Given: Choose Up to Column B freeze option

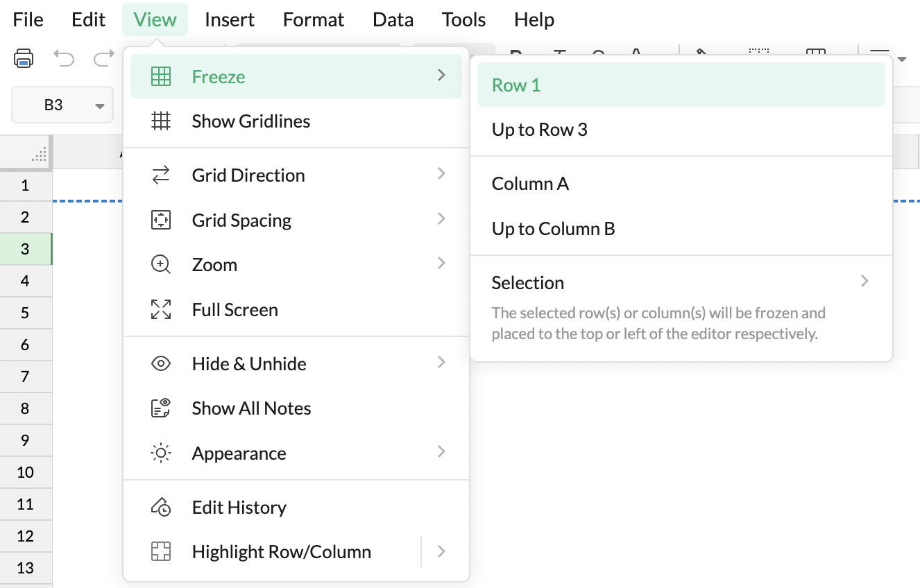Looking at the screenshot, I should coord(681,229).
